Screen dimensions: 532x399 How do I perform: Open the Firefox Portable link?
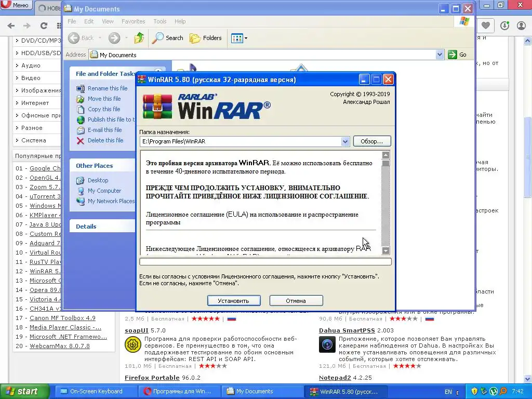pos(152,378)
